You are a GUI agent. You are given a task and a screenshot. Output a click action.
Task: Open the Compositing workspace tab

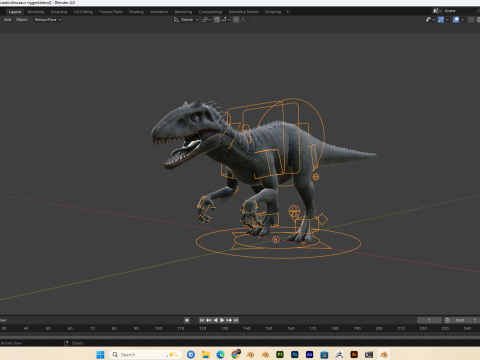pyautogui.click(x=210, y=12)
